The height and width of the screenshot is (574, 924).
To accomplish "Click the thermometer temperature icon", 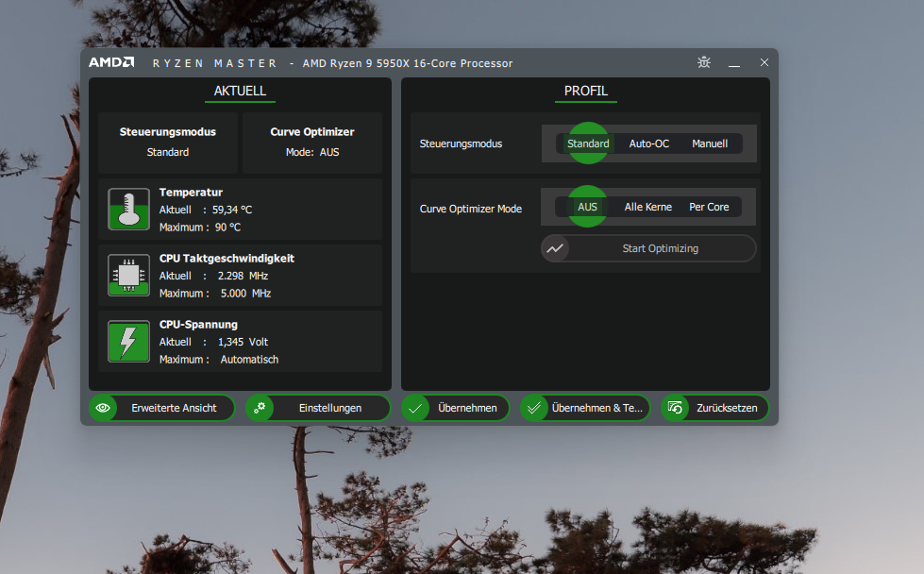I will point(128,210).
